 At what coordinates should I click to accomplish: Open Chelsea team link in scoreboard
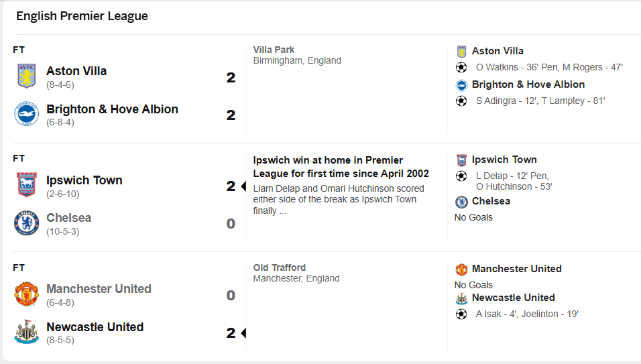68,218
